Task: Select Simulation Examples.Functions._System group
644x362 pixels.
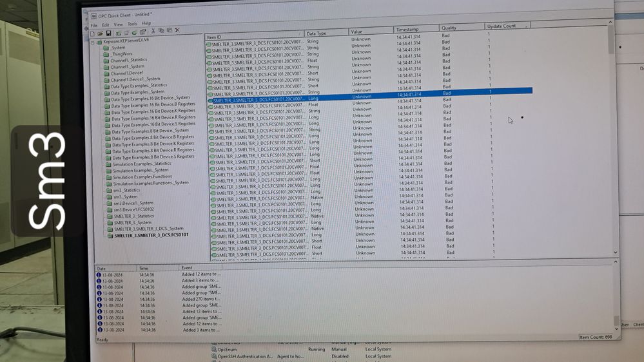Action: pos(151,184)
